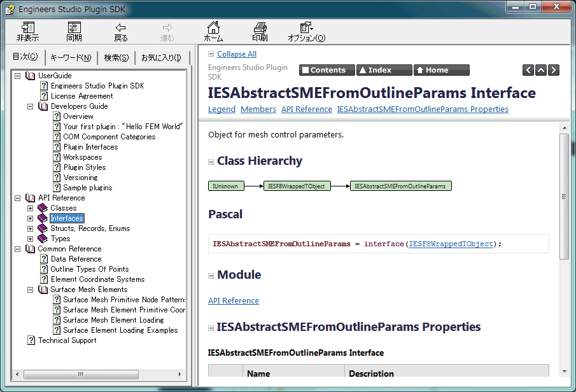The height and width of the screenshot is (392, 576).
Task: Click the previous topic left-arrow button
Action: point(528,70)
